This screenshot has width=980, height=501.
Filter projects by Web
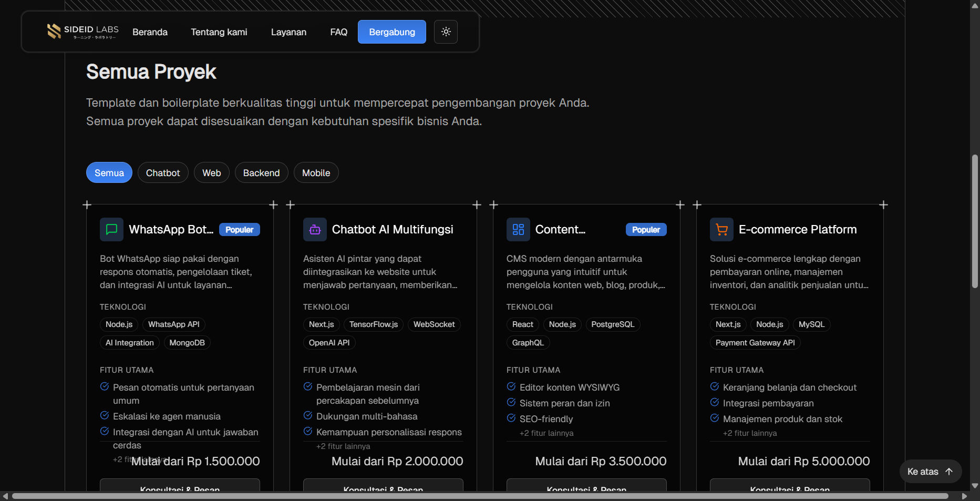point(212,172)
